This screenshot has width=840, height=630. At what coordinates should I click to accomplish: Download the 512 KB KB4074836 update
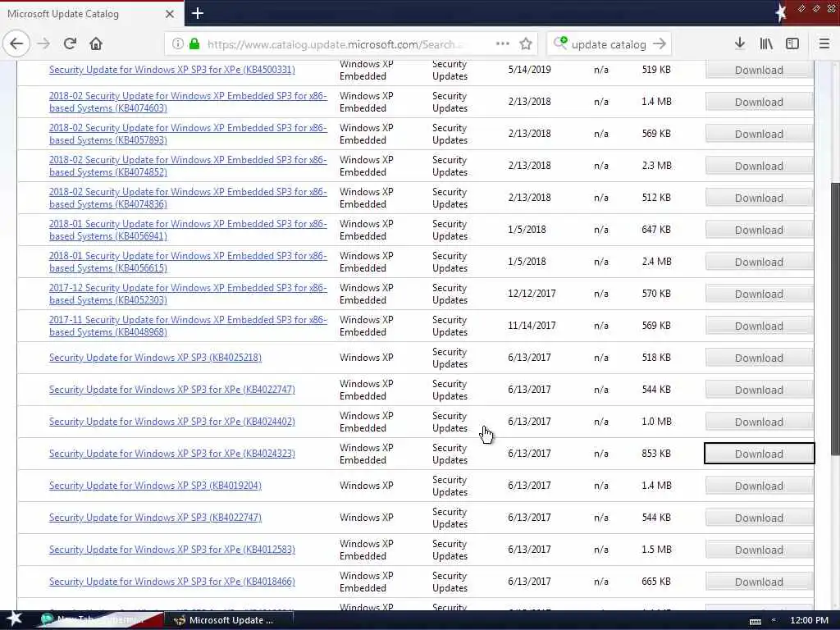pos(759,199)
